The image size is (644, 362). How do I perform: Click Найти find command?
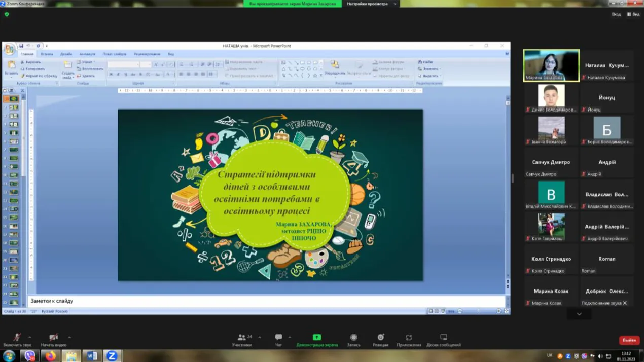click(x=425, y=62)
